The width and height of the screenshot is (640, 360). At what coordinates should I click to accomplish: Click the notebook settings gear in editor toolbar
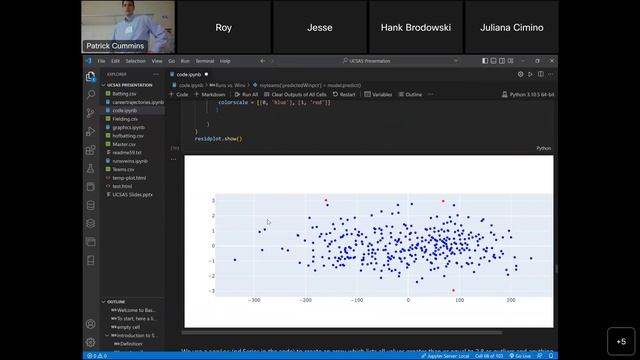(x=520, y=74)
